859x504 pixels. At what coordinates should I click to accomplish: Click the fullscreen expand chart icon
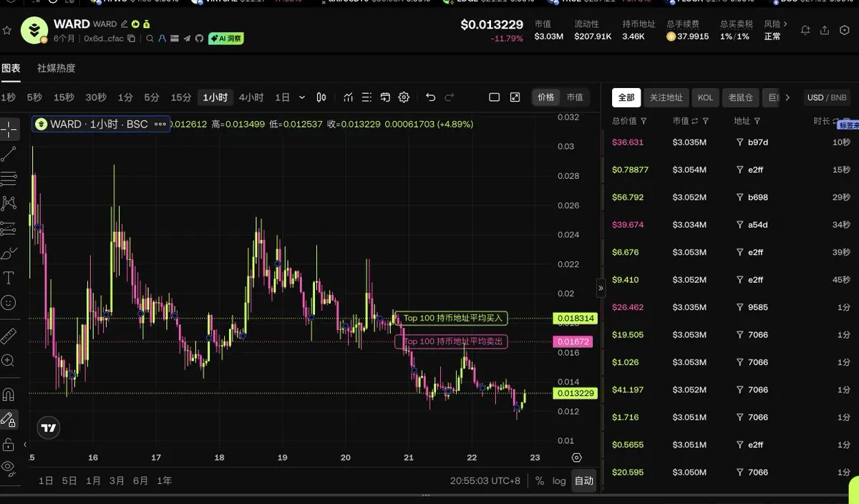tap(515, 97)
